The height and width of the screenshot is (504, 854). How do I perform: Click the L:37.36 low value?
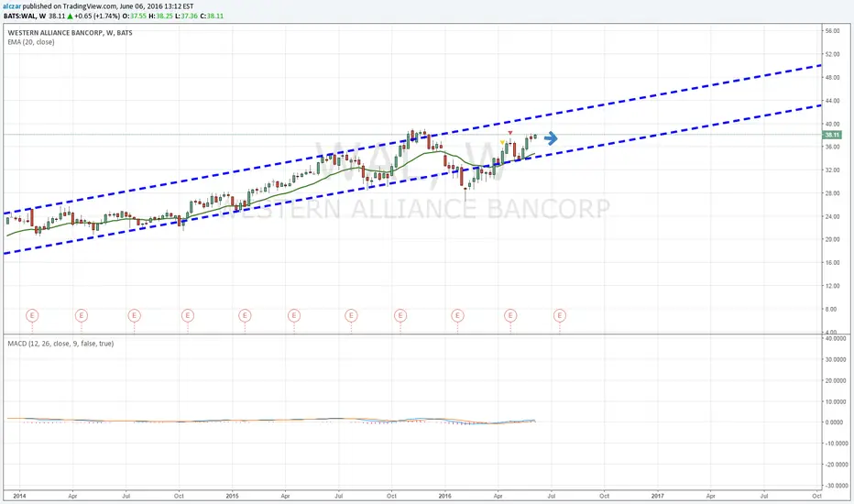point(186,16)
